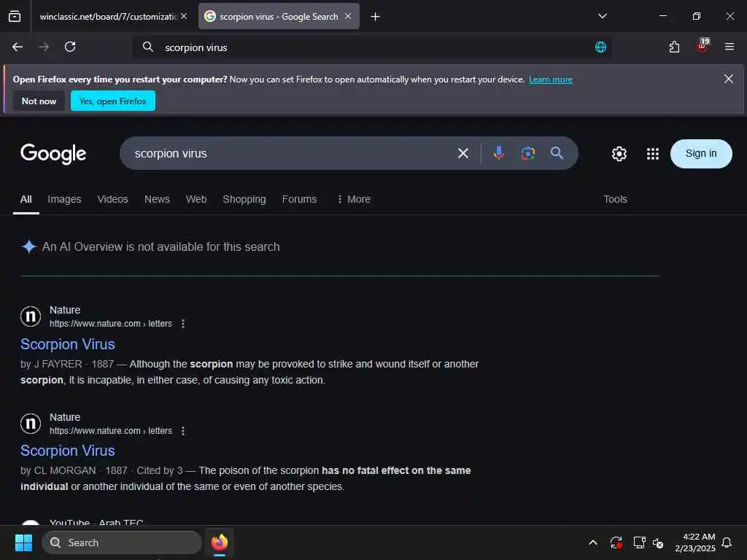The height and width of the screenshot is (560, 747).
Task: Show hidden system tray icons
Action: [593, 542]
